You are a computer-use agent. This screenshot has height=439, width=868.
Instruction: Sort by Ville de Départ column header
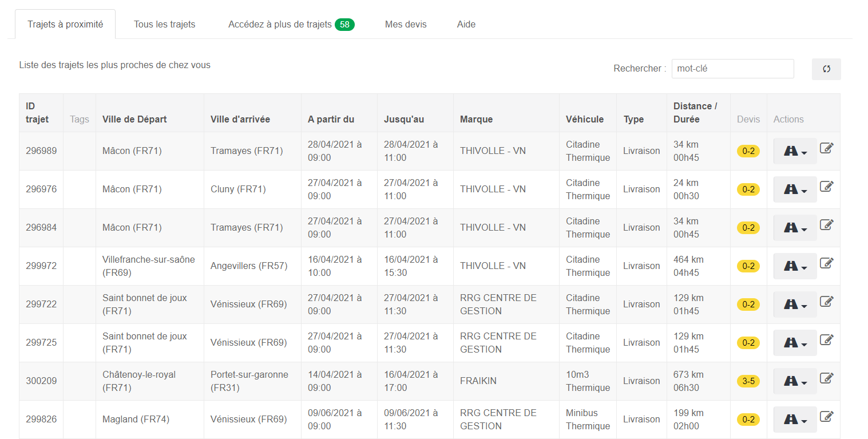coord(150,113)
